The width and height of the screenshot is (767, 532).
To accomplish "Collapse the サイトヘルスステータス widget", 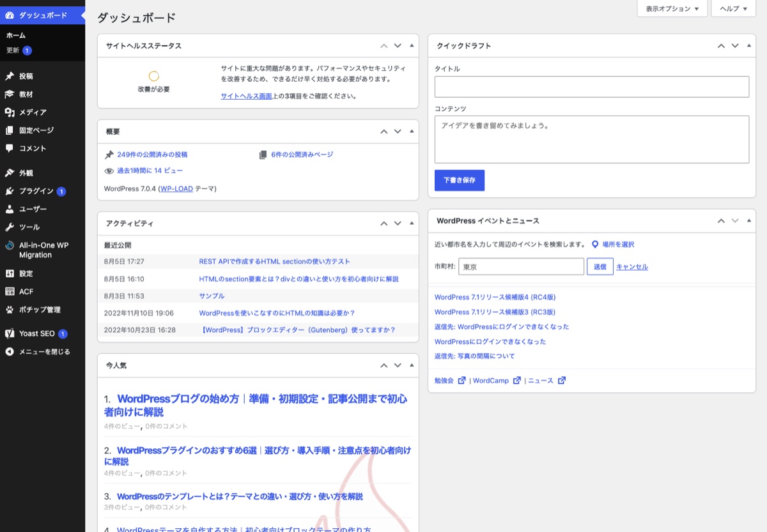I will [x=412, y=45].
